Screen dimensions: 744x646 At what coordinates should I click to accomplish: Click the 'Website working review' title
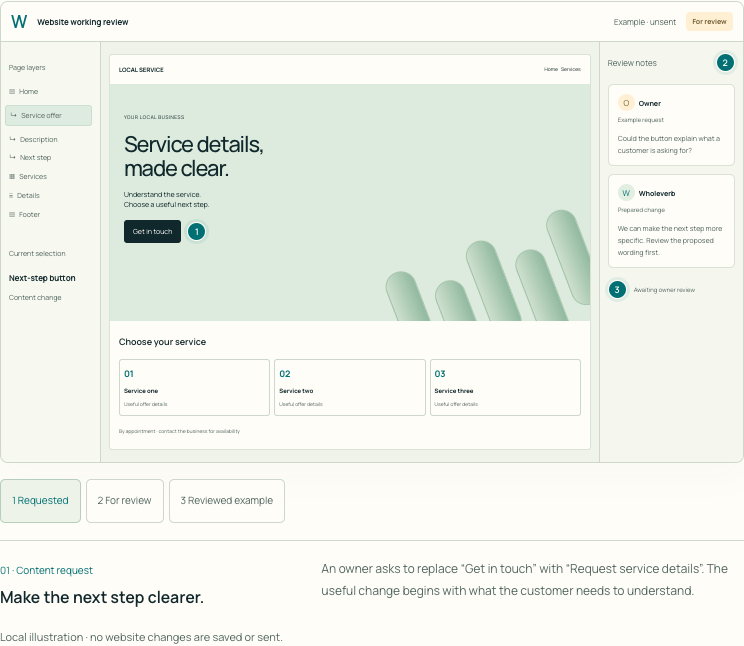(x=83, y=22)
